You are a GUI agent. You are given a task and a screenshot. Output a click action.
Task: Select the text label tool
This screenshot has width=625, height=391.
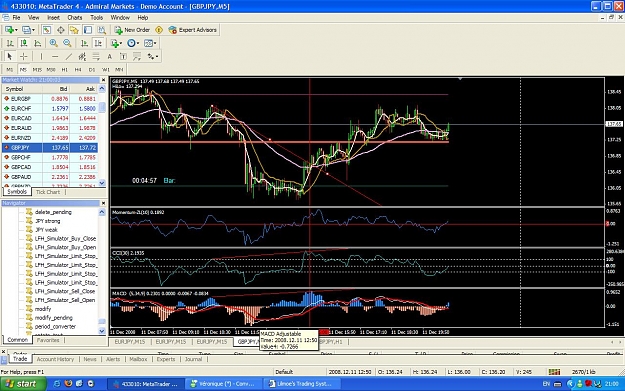pos(123,57)
